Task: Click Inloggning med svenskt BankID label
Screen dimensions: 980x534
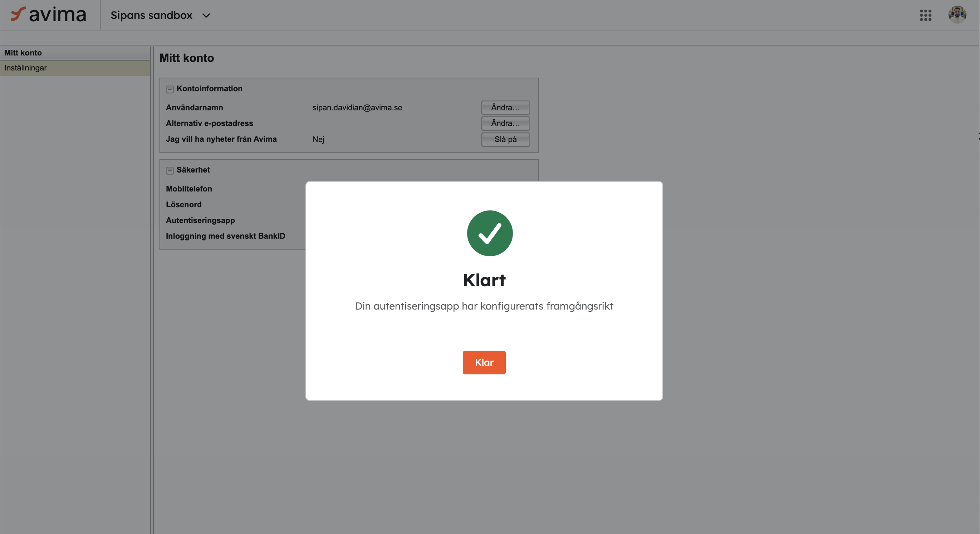Action: (x=225, y=236)
